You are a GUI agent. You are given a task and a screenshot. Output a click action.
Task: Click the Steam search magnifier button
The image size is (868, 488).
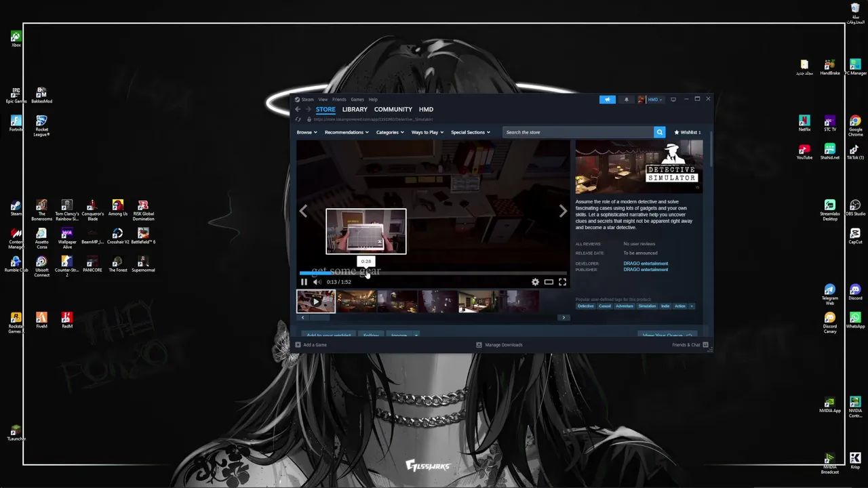click(x=659, y=132)
